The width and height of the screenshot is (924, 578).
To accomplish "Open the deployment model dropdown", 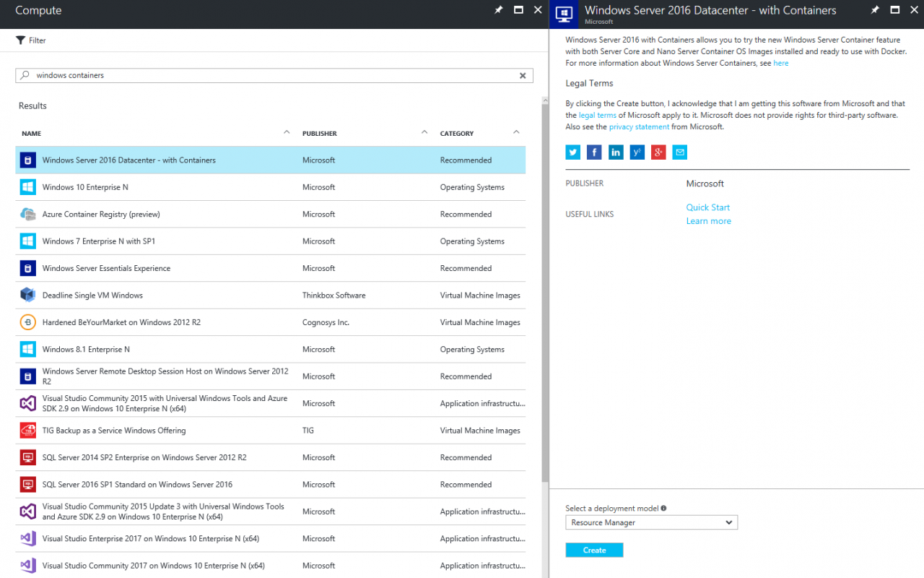I will pyautogui.click(x=651, y=522).
